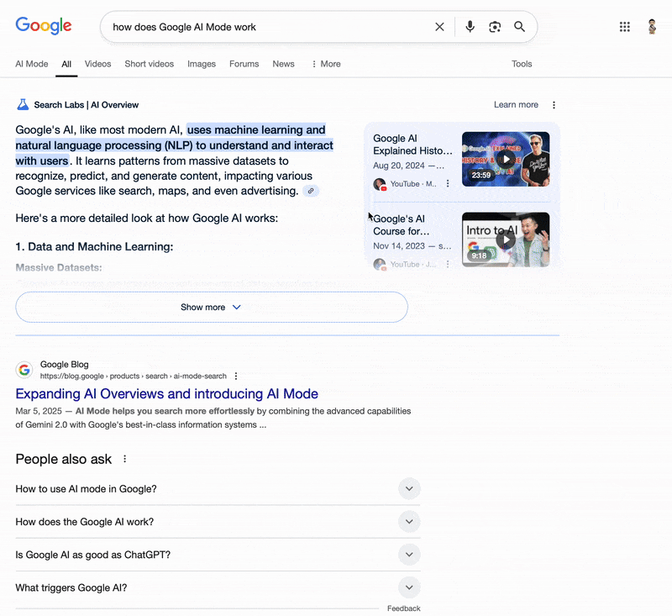Open the Forums tab
This screenshot has height=616, width=672.
244,64
